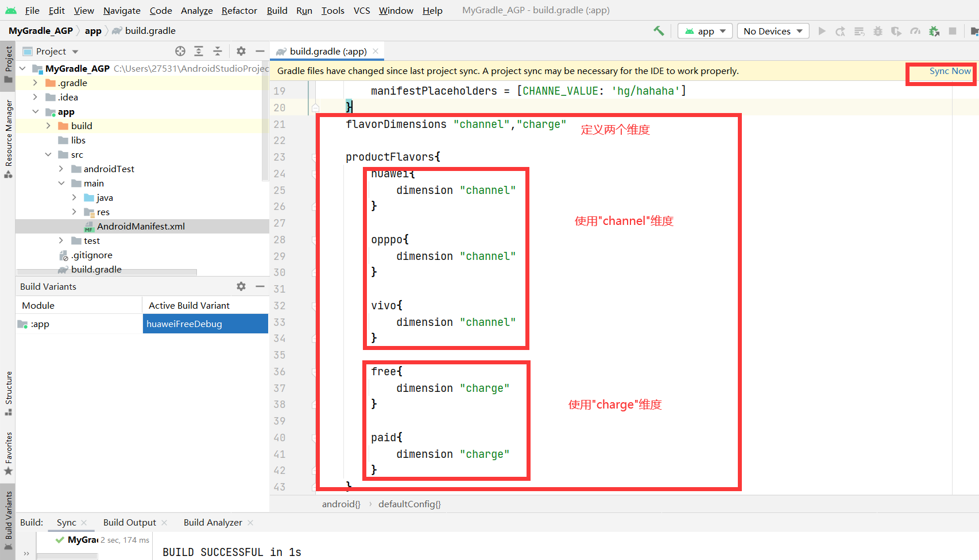Open the Build Output tab
Image resolution: width=979 pixels, height=560 pixels.
click(x=129, y=522)
